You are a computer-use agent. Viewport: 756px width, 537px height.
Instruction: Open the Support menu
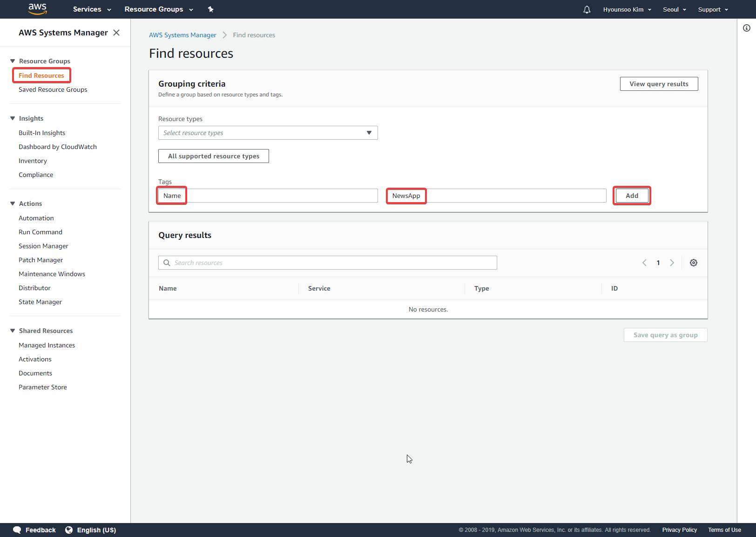tap(713, 9)
